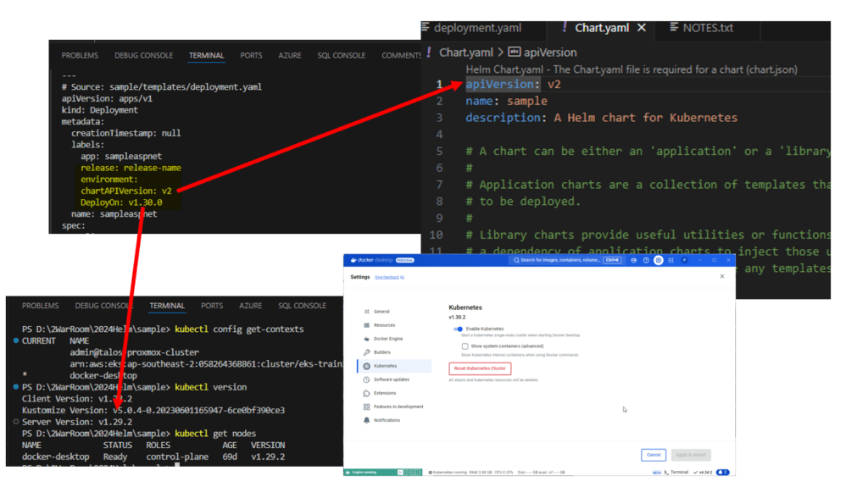
Task: Click the Docker Desktop whale logo
Action: click(x=353, y=260)
